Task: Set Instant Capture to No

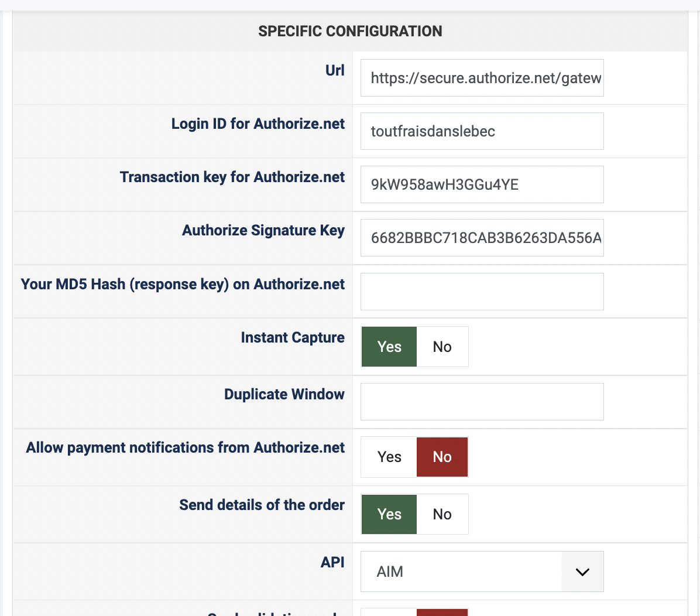Action: click(442, 347)
